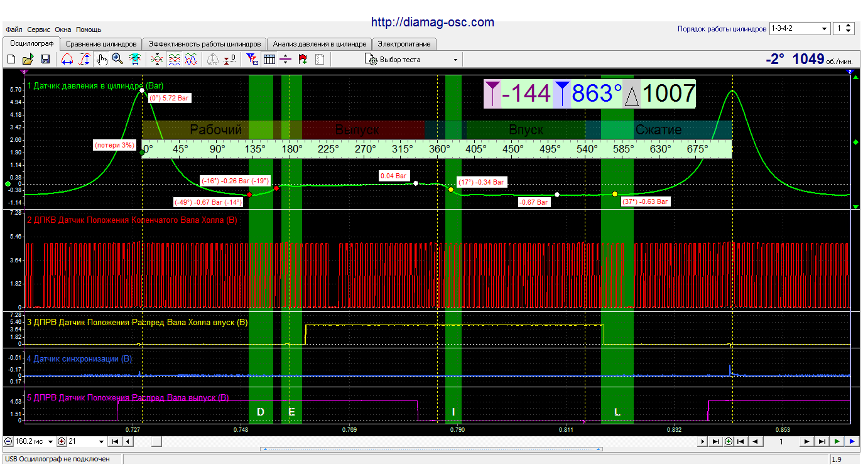Click channel label 2 ДПКВ Датчик Положения Коленчатого Вала
The image size is (868, 467).
[x=132, y=220]
